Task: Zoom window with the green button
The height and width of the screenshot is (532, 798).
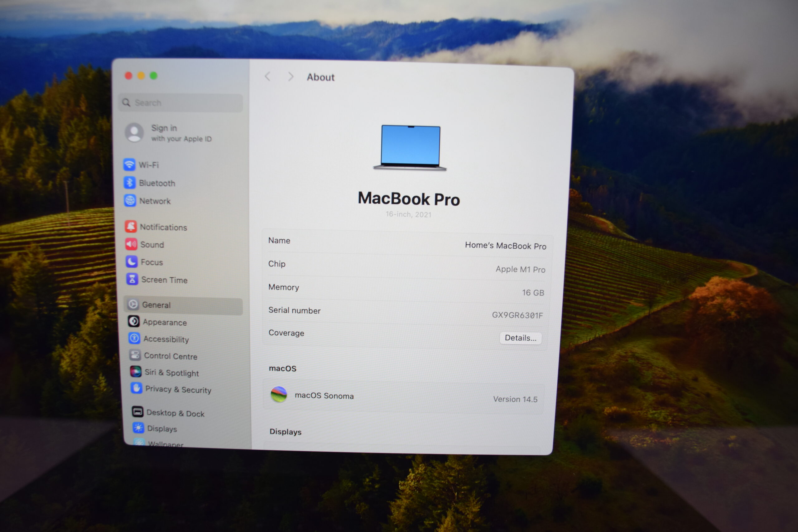Action: click(x=153, y=75)
